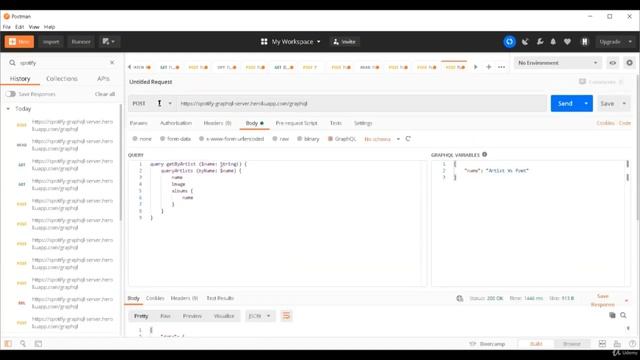The width and height of the screenshot is (640, 360).
Task: Open the tab options three-dots menu
Action: point(502,67)
